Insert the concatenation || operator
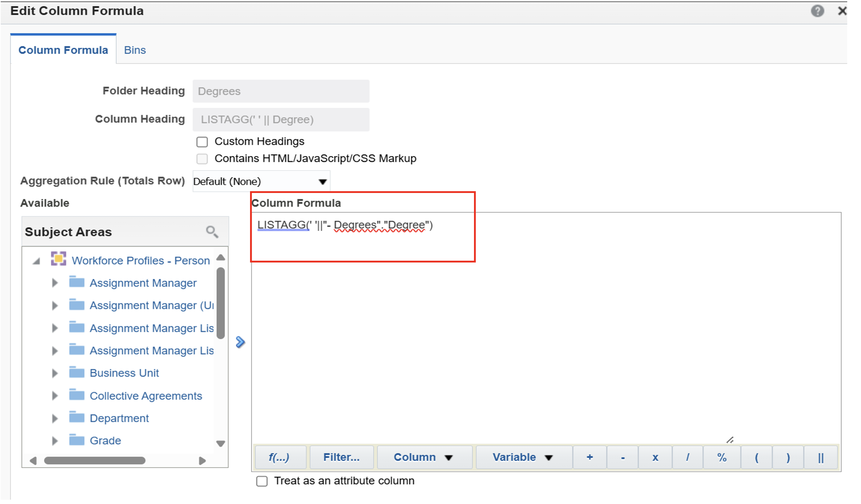This screenshot has width=861, height=504. (x=821, y=457)
